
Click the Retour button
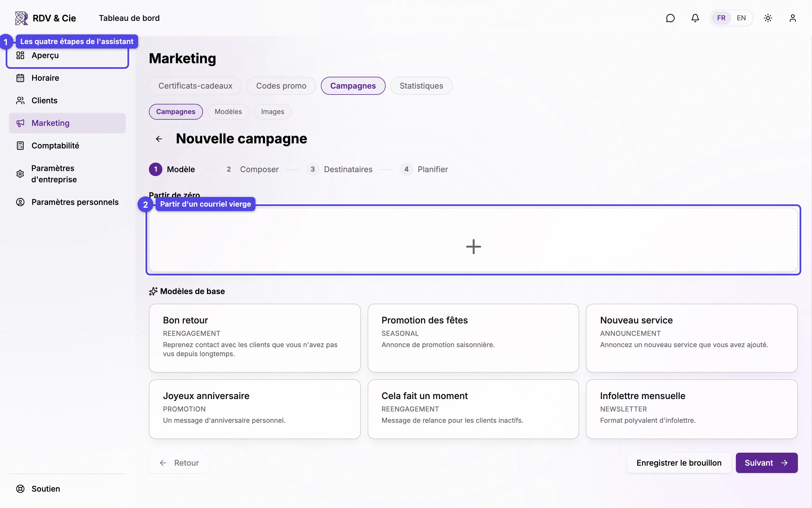click(x=179, y=463)
